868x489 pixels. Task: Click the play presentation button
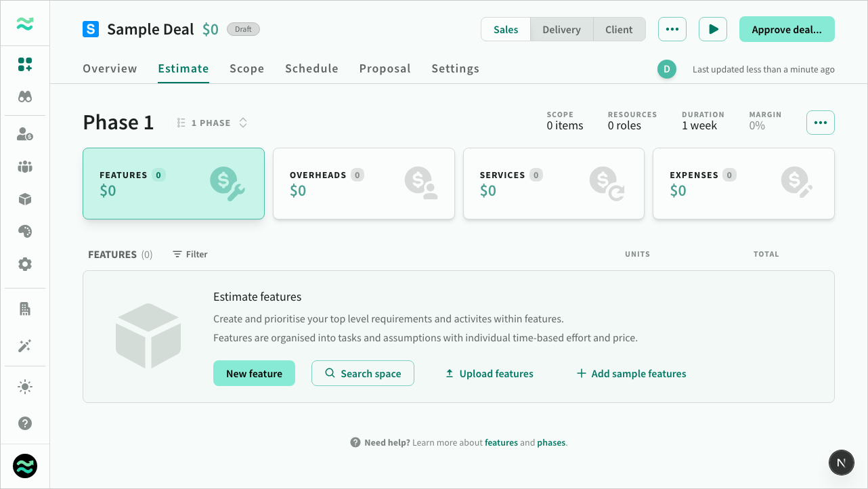click(712, 30)
